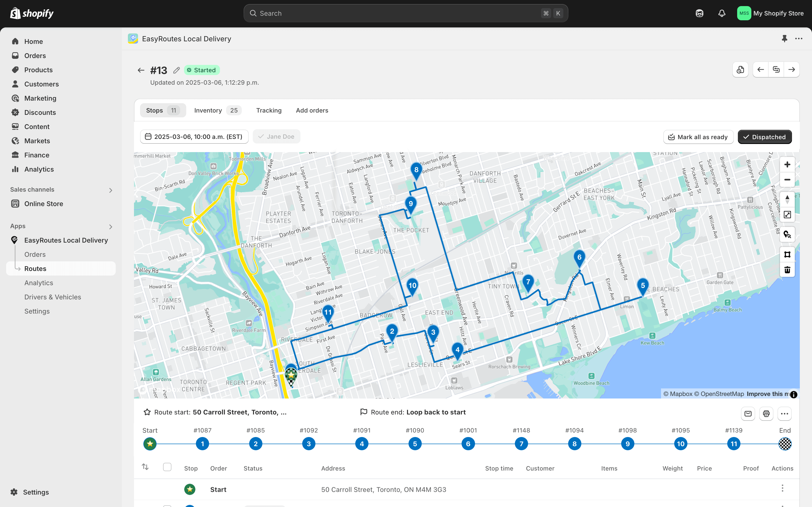
Task: Open Drivers & Vehicles in the sidebar
Action: (x=53, y=297)
